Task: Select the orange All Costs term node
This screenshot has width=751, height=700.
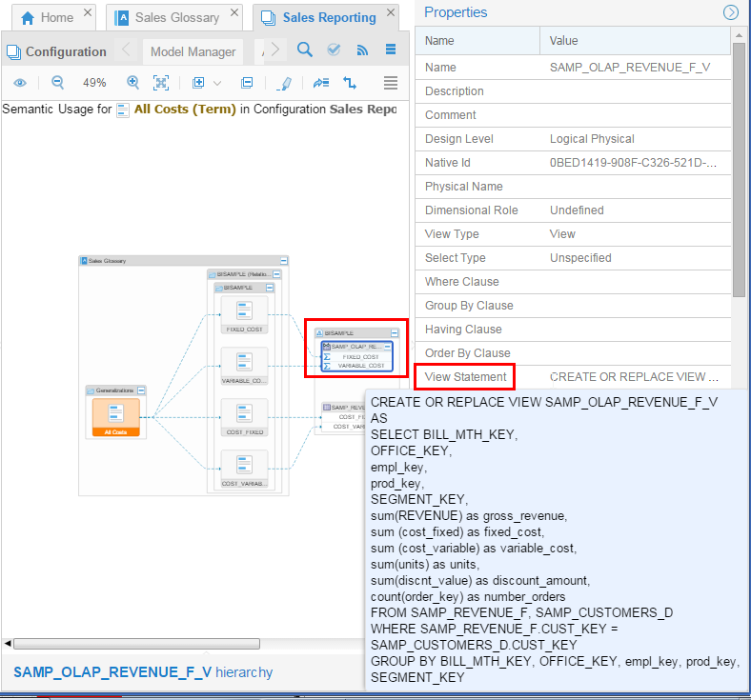Action: [x=116, y=417]
